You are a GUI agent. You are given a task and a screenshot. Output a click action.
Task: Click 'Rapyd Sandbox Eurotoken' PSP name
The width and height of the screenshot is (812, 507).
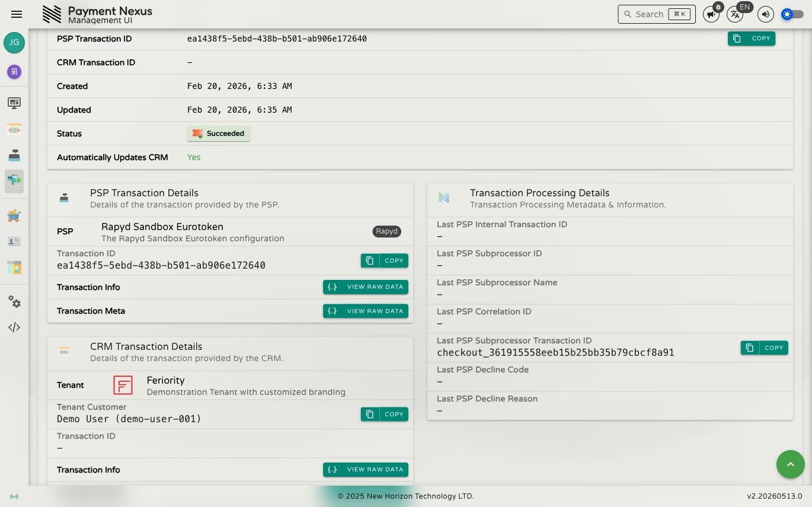(x=162, y=227)
